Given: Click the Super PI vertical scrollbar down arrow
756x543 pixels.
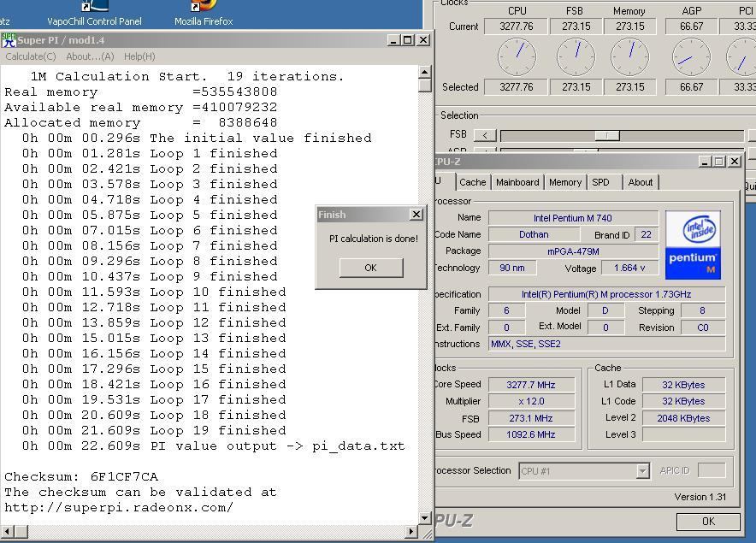Looking at the screenshot, I should point(424,518).
